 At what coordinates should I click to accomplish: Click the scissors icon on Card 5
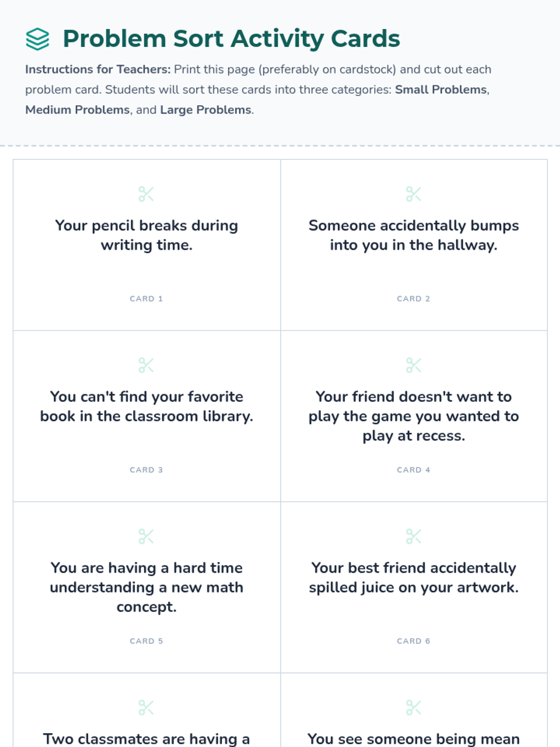146,536
